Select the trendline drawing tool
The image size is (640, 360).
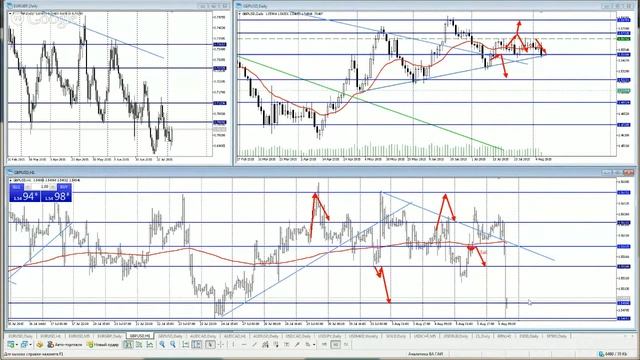255,345
